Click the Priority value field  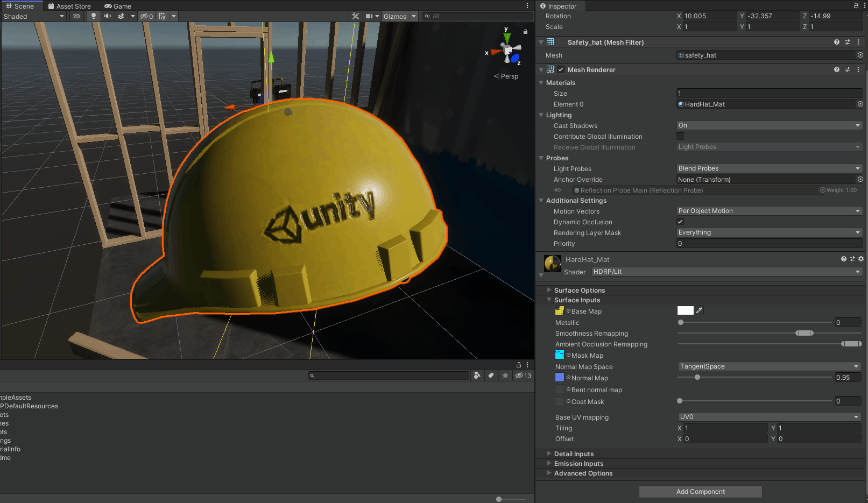[770, 243]
